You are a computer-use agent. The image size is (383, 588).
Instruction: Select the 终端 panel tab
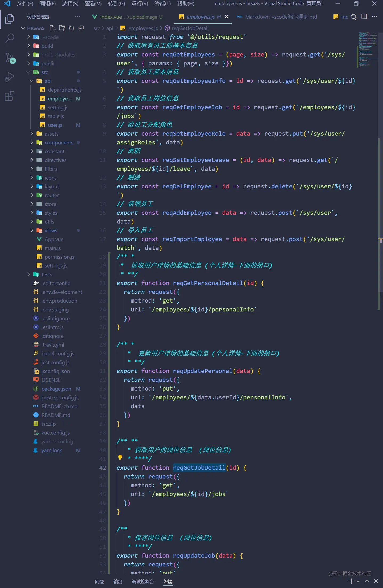168,582
